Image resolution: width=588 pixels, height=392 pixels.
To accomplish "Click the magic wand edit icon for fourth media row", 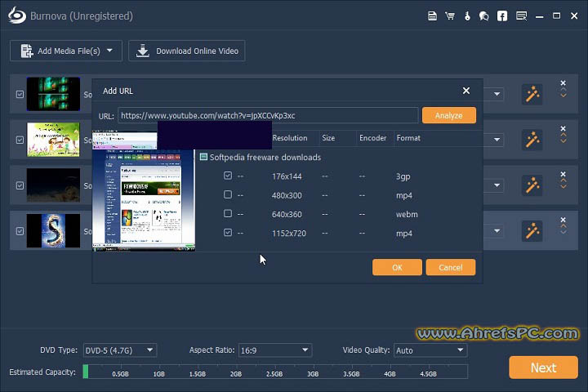I will [532, 230].
